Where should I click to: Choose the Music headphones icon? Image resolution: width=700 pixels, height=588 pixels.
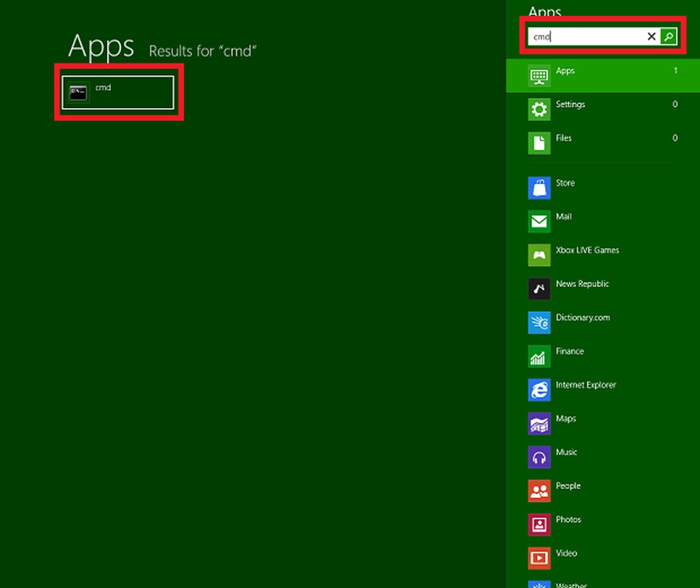coord(539,457)
